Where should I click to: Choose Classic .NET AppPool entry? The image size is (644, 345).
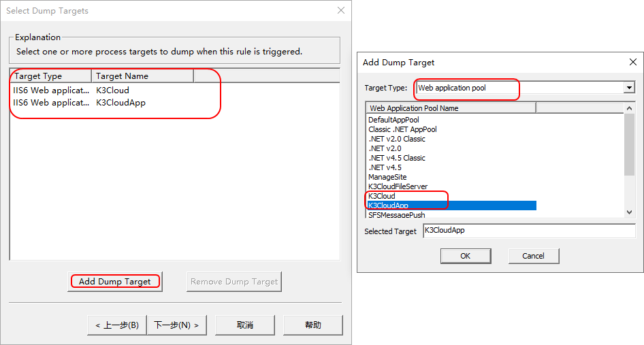click(402, 129)
